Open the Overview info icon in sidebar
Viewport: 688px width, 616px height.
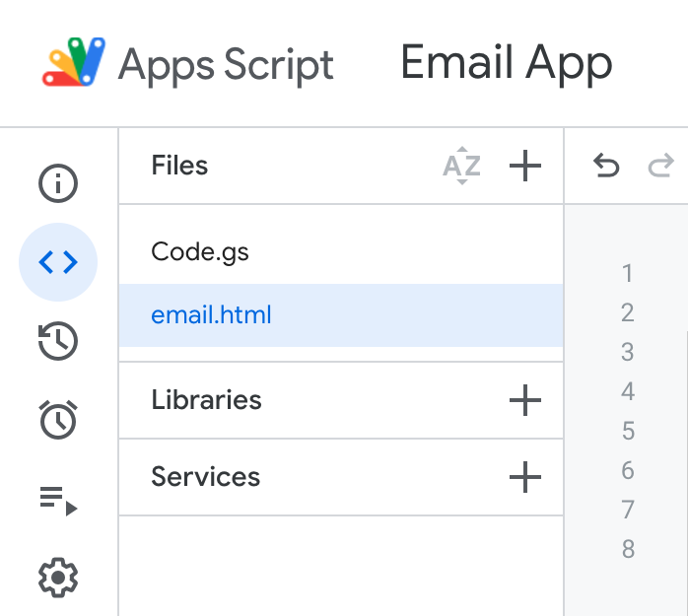(x=58, y=183)
